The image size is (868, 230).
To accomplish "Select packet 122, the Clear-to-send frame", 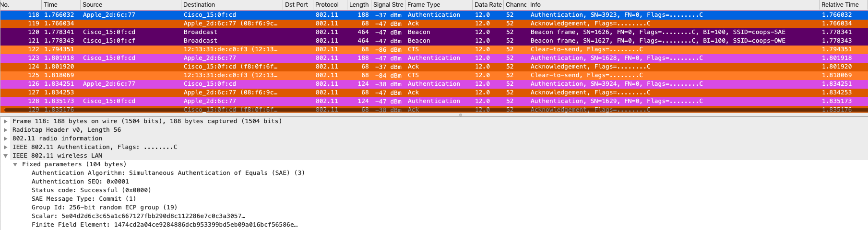I will coord(432,49).
